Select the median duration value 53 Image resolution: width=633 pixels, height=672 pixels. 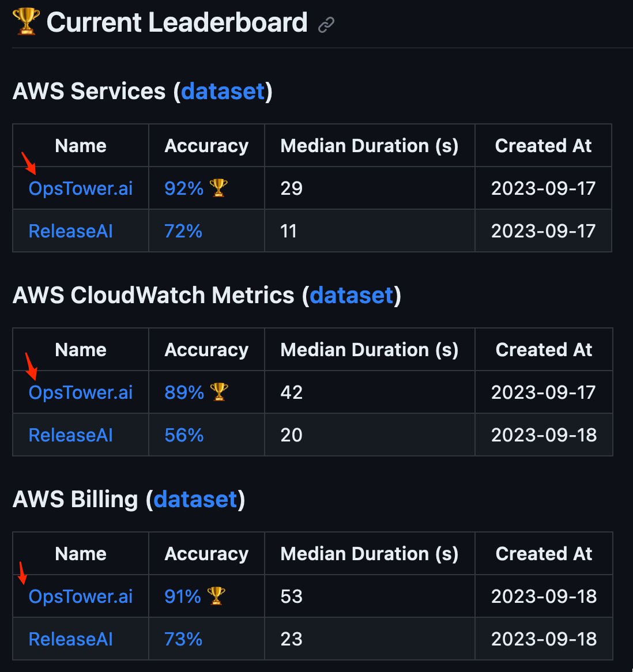click(x=292, y=597)
